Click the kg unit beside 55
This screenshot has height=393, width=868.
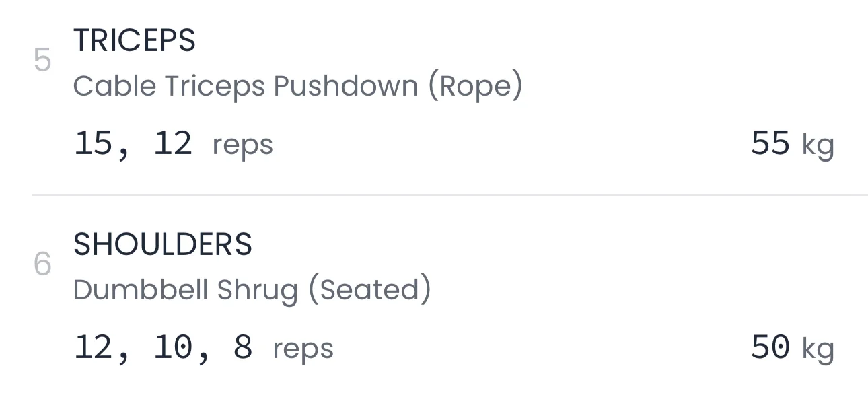coord(818,145)
